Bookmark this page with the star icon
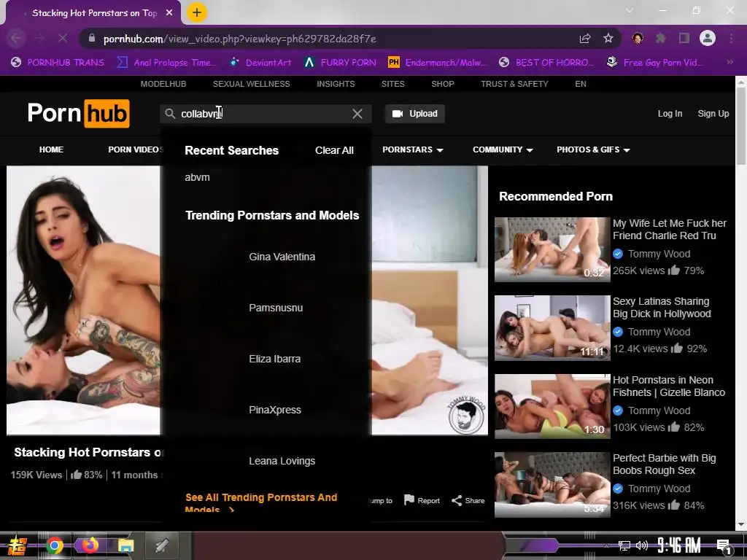This screenshot has height=560, width=747. click(608, 39)
